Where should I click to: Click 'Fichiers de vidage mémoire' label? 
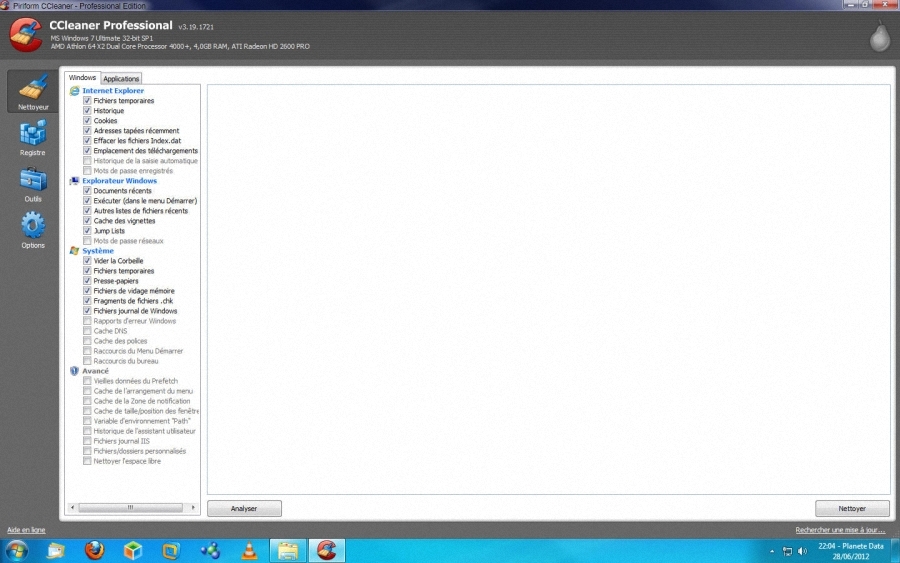click(x=134, y=291)
